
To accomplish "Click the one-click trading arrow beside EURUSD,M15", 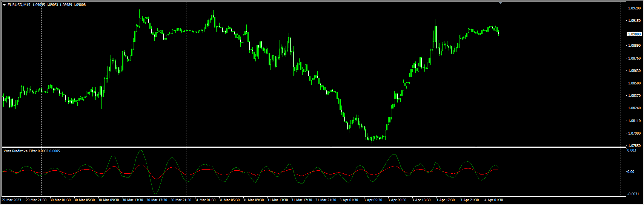I will 4,5.
